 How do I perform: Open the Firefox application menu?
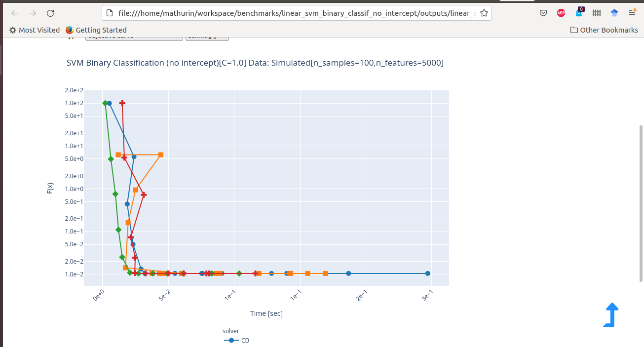pyautogui.click(x=632, y=13)
